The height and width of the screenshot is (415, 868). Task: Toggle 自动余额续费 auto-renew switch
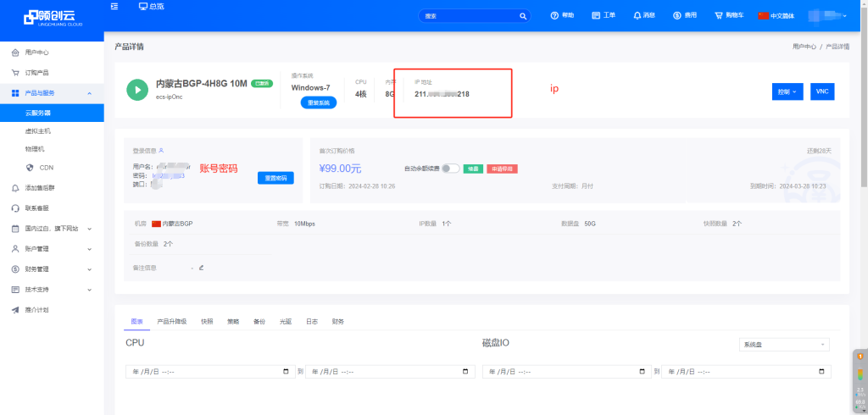tap(450, 169)
